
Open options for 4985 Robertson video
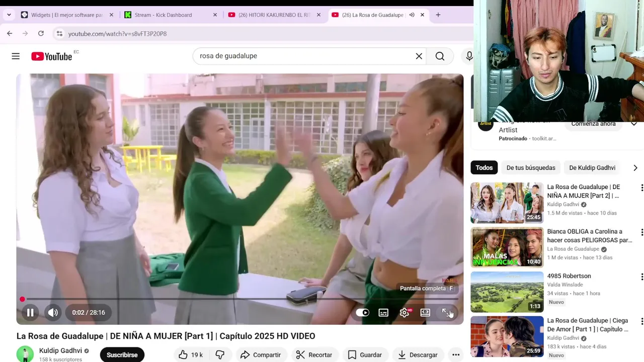[x=641, y=277]
